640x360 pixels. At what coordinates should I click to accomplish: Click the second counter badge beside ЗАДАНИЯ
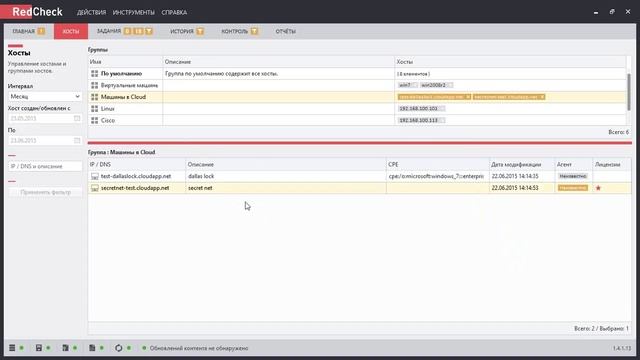click(x=138, y=31)
